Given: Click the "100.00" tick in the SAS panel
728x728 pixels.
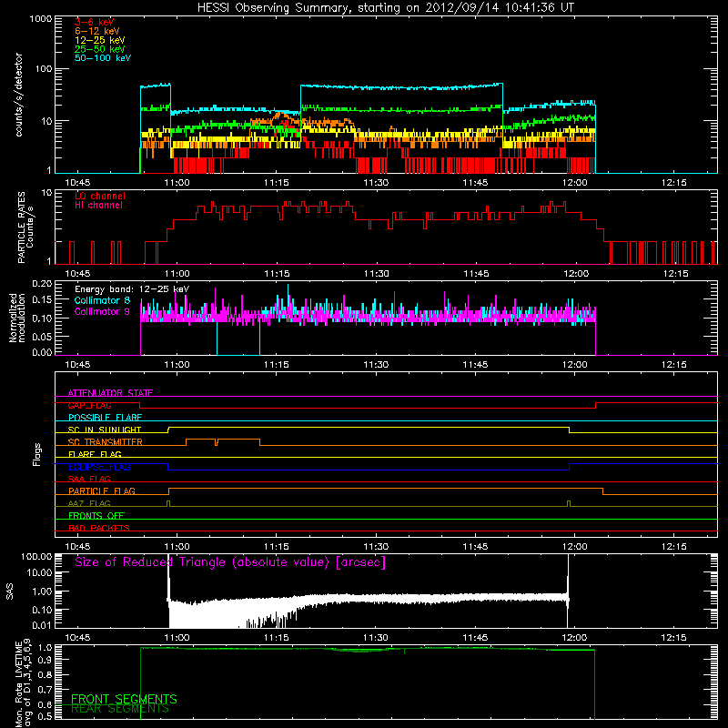Looking at the screenshot, I should [x=36, y=557].
